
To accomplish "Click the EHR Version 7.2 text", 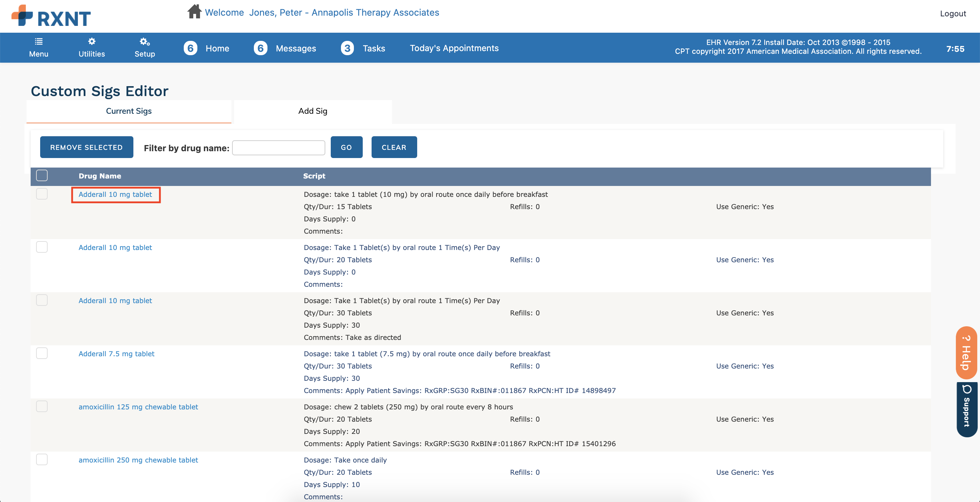I will [798, 42].
